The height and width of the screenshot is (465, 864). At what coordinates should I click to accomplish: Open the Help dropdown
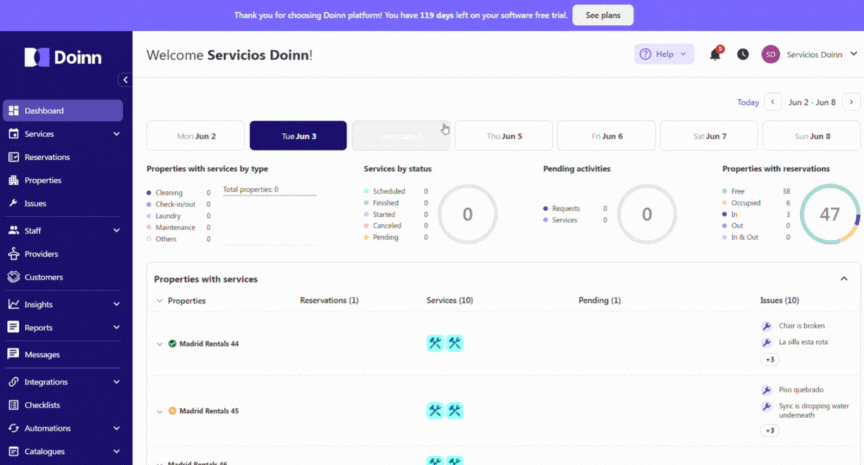664,54
